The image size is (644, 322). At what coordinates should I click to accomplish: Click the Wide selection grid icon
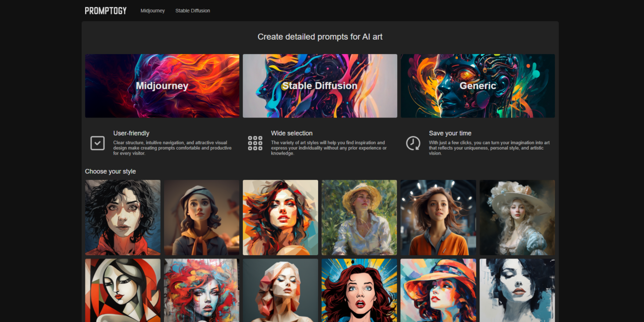255,143
